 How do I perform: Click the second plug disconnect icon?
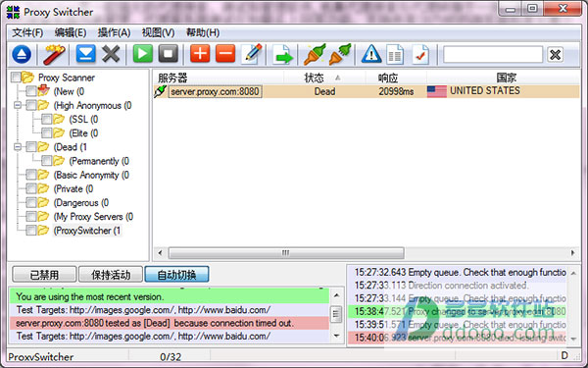click(x=340, y=54)
